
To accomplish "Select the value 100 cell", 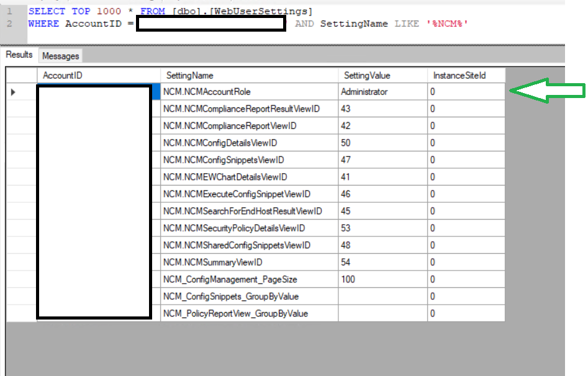I will click(x=383, y=279).
